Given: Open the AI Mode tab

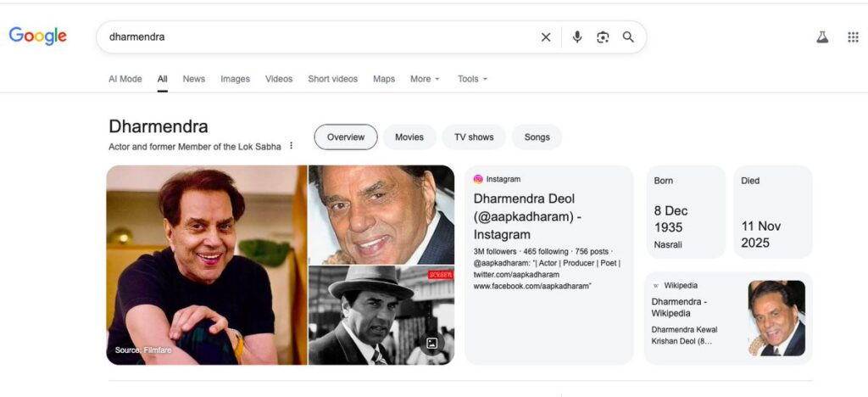Looking at the screenshot, I should 125,79.
